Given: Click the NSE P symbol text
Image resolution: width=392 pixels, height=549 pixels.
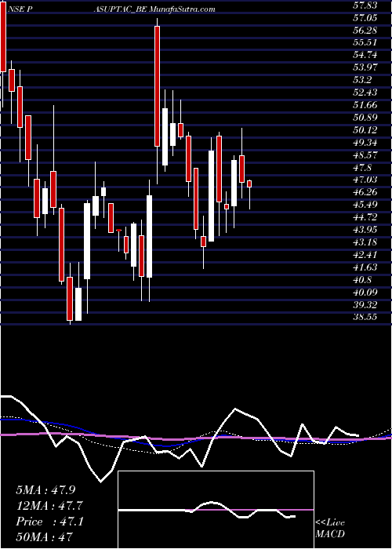Looking at the screenshot, I should (x=20, y=9).
